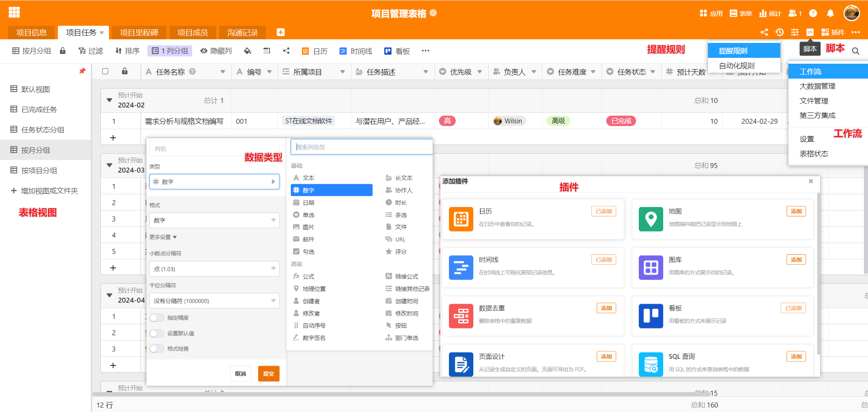
Task: Add the 数据去重 plugin
Action: (606, 308)
